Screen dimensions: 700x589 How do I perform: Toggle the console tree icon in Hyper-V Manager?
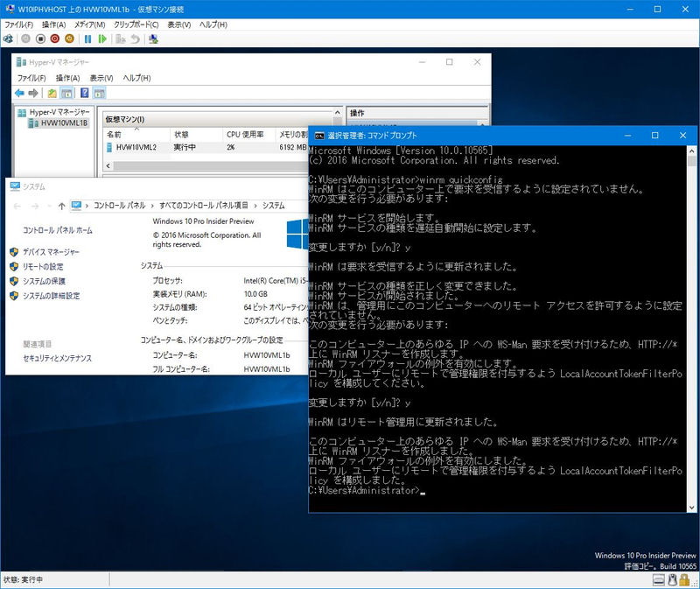pos(66,93)
